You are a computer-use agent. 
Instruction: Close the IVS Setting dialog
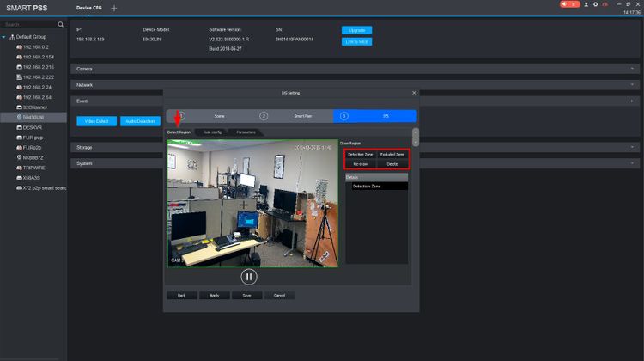coord(413,93)
